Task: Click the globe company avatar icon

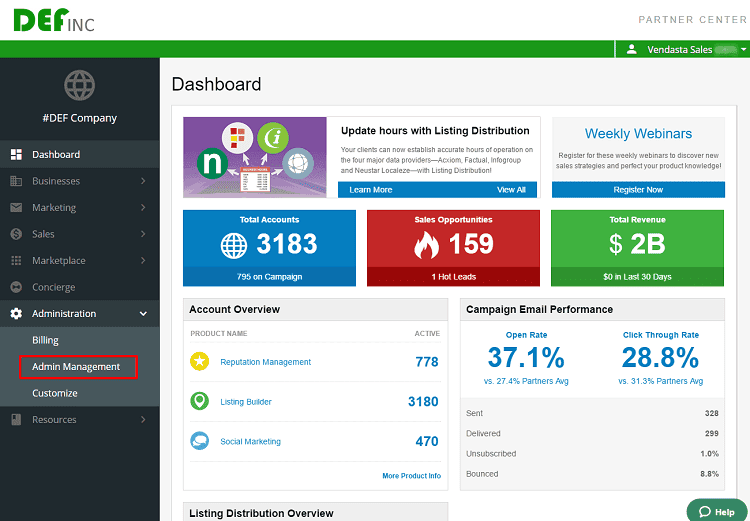Action: tap(79, 86)
